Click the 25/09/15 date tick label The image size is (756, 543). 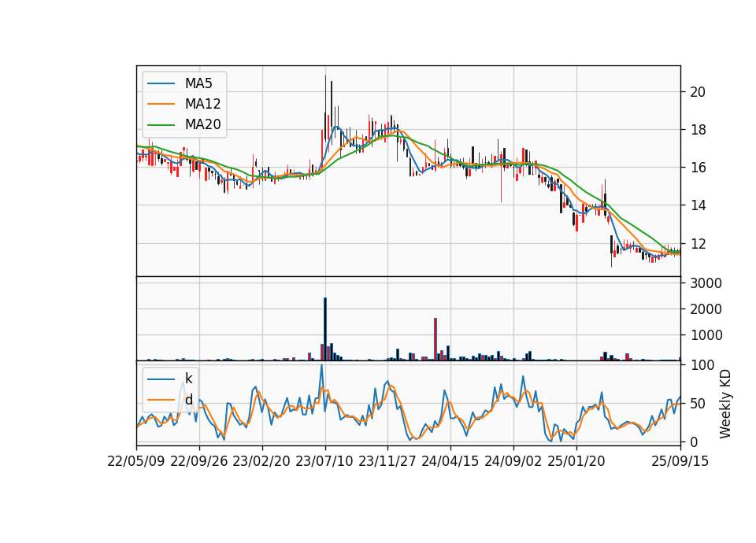click(x=680, y=461)
